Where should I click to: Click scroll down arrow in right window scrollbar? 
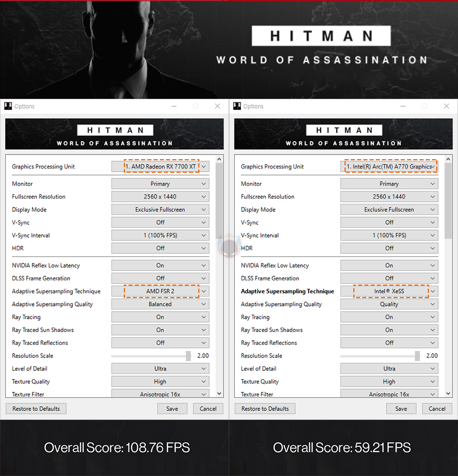[x=448, y=393]
